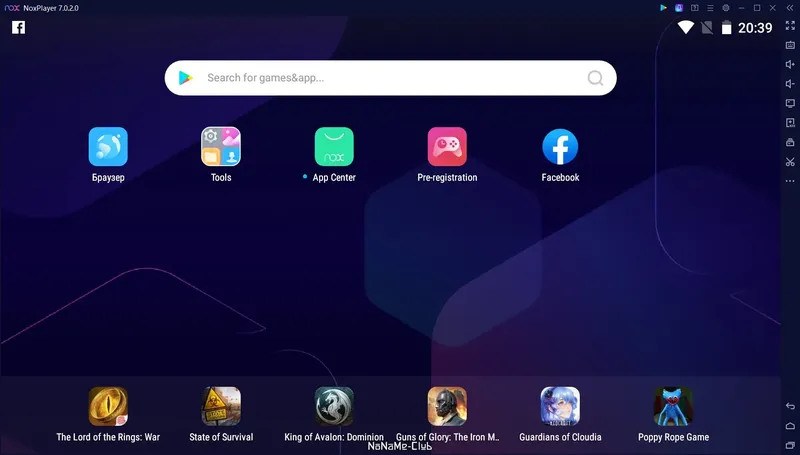The image size is (800, 455).
Task: Open Google Play from the title bar
Action: point(663,8)
